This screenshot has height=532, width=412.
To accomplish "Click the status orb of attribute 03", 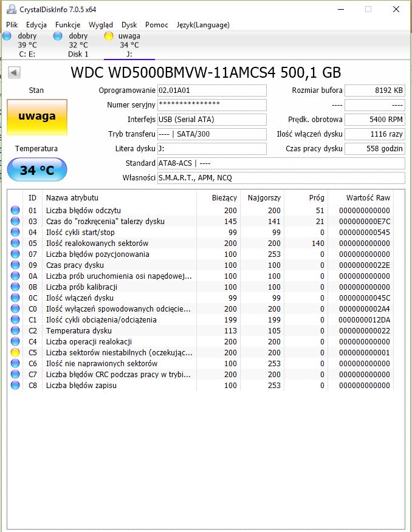I will pyautogui.click(x=15, y=221).
